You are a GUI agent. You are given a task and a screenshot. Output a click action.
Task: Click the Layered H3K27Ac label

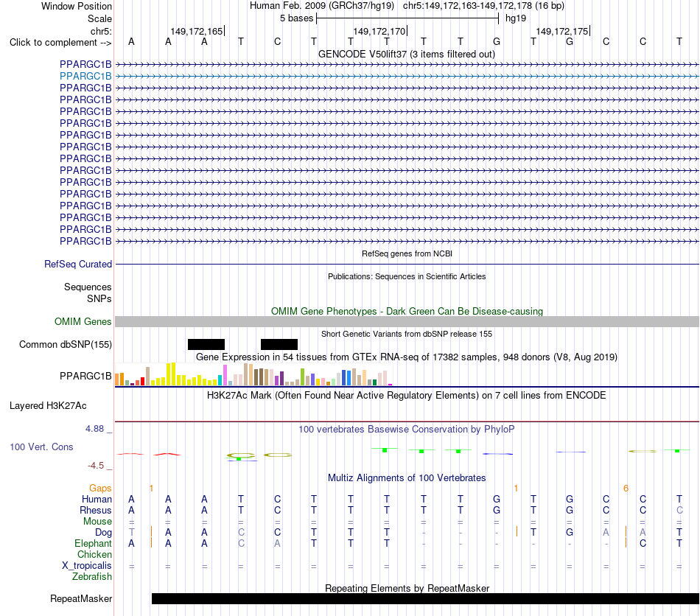click(48, 406)
